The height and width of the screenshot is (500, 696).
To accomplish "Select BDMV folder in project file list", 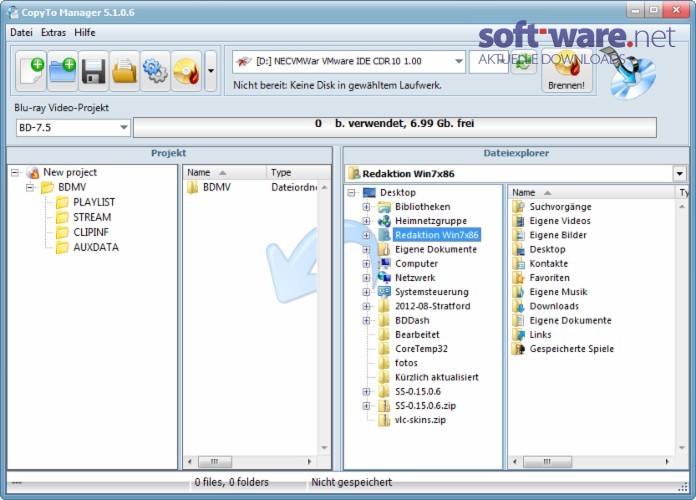I will (217, 187).
